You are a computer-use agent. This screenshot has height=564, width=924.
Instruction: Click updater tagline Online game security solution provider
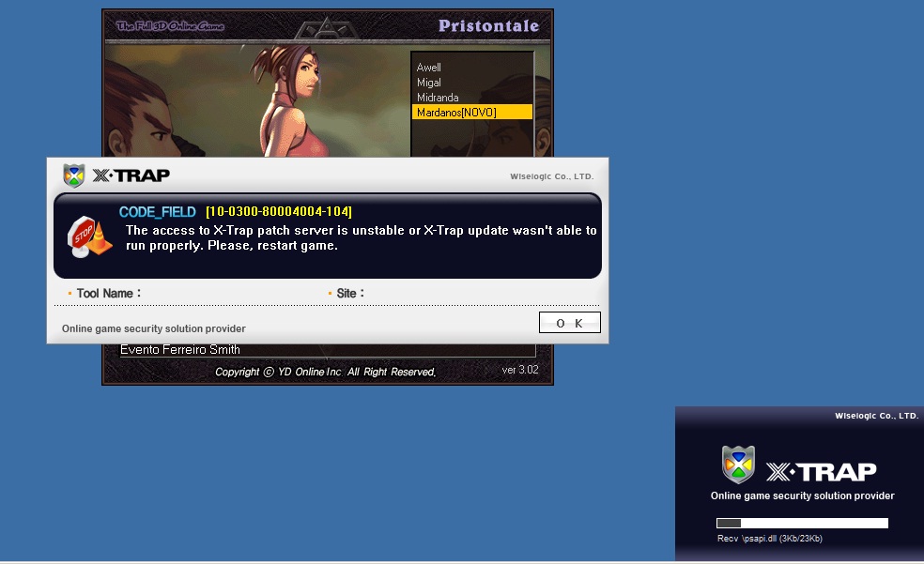coord(802,495)
